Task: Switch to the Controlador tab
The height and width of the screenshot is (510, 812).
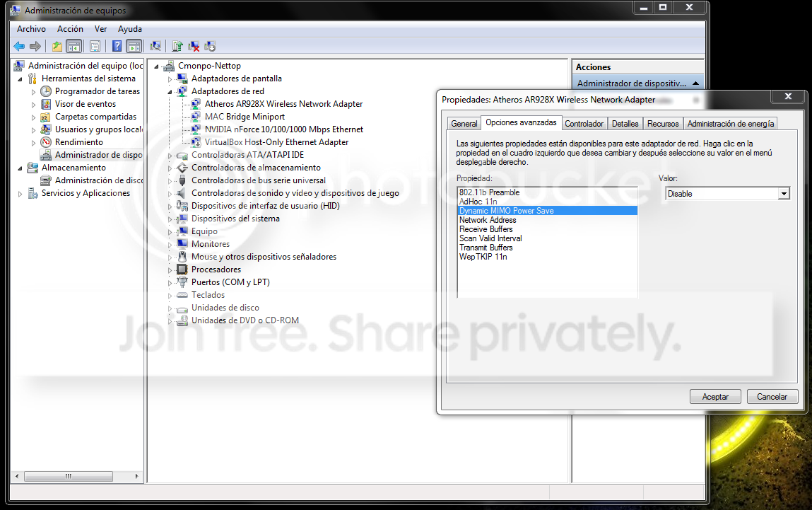Action: click(x=584, y=124)
